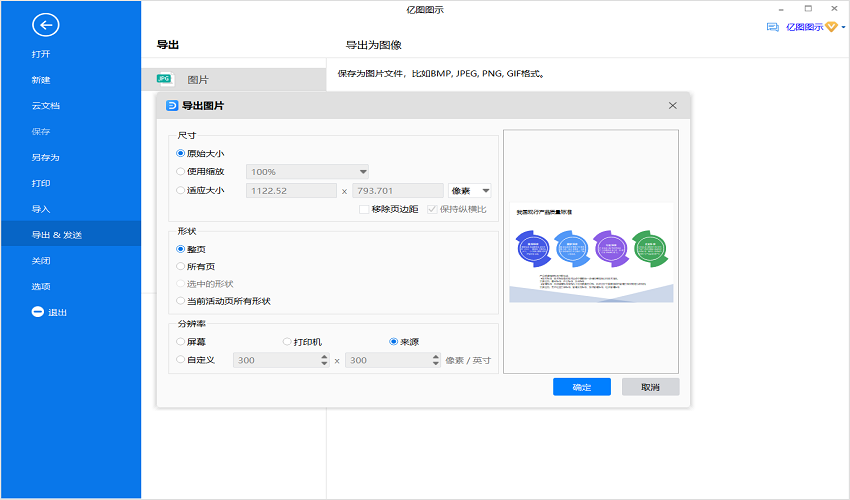Toggle the 保持纵横比 checkbox
The image size is (850, 500).
pos(432,209)
